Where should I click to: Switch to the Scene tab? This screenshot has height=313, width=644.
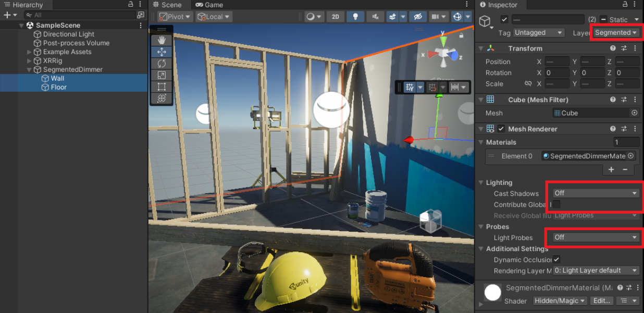pyautogui.click(x=167, y=5)
